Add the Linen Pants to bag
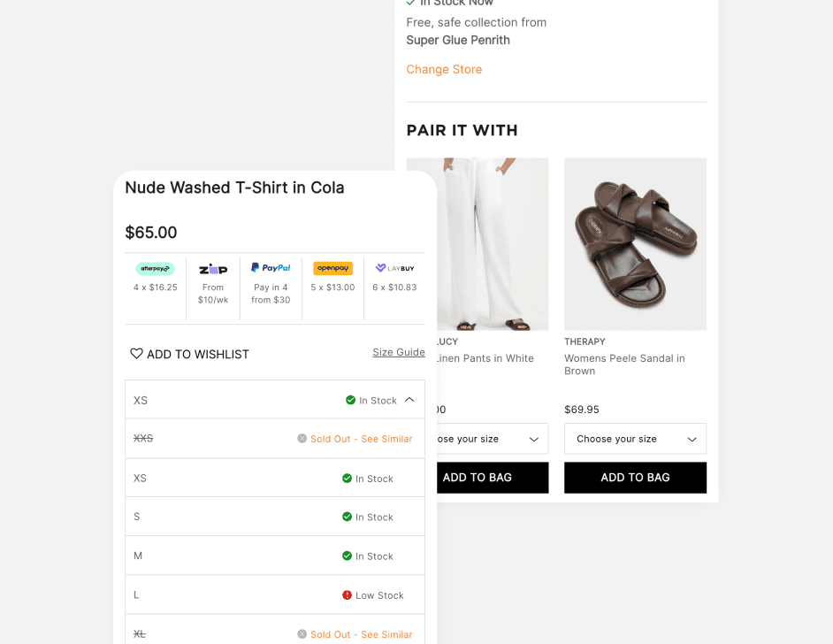Image resolution: width=833 pixels, height=644 pixels. [x=493, y=478]
